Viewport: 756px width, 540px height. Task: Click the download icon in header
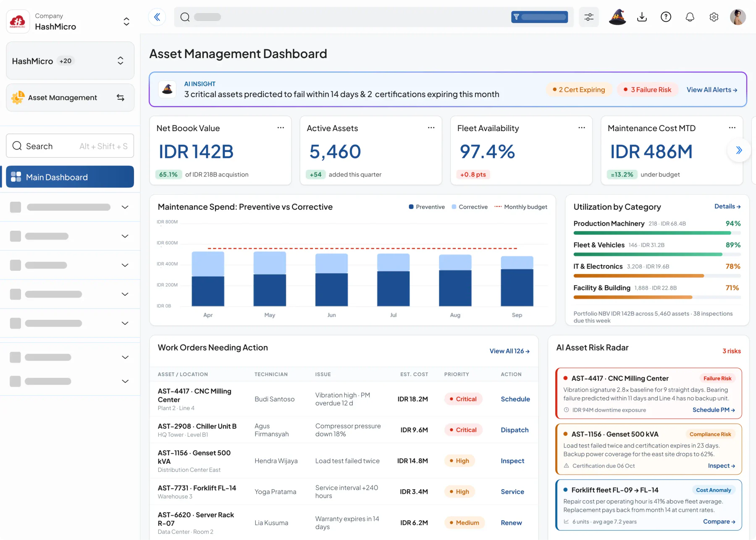[x=642, y=17]
